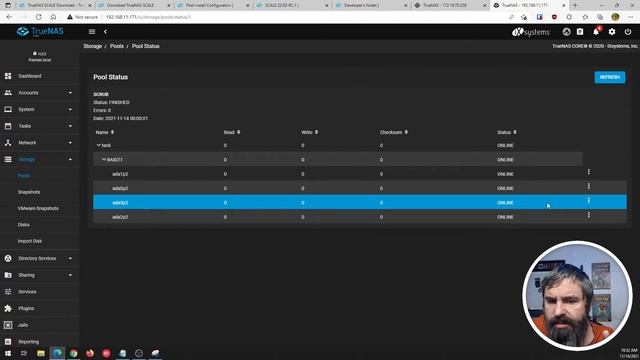Select the ada2p2 disk row name
The image size is (640, 360).
click(120, 217)
